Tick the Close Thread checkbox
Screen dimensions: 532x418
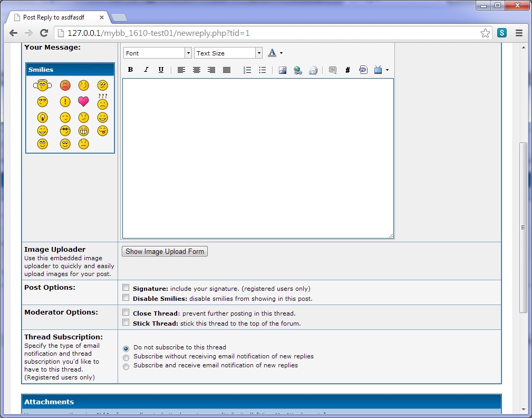click(126, 312)
